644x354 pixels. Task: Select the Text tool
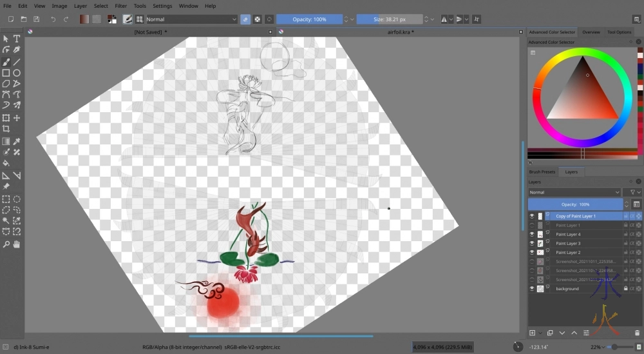click(17, 39)
